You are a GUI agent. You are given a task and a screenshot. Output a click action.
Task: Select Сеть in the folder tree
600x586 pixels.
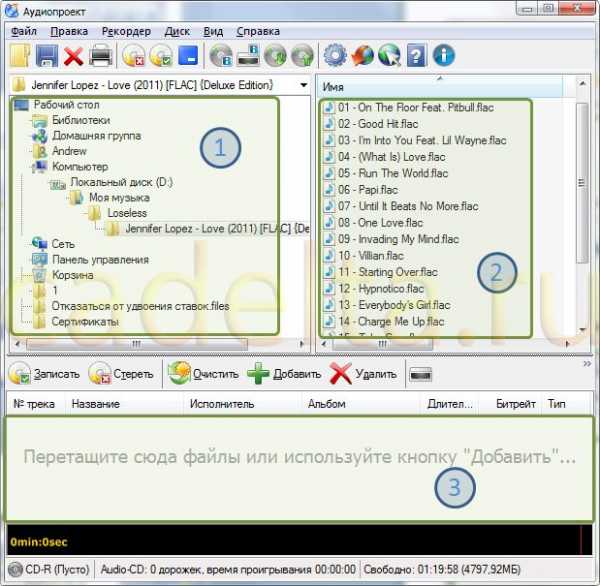coord(63,244)
